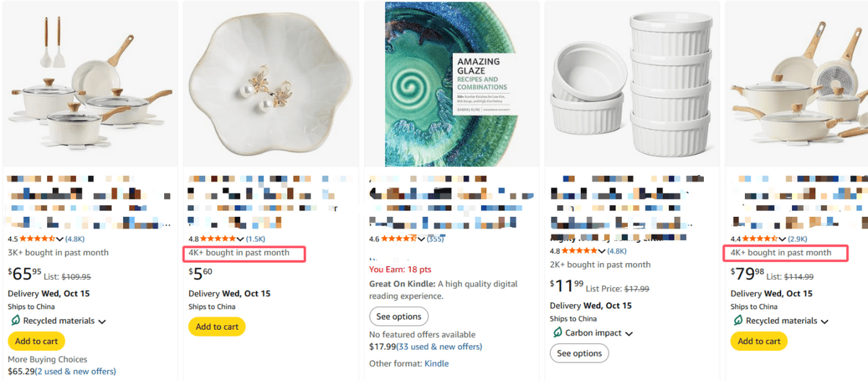Viewport: 868px width, 381px height.
Task: Add the $79.98 cookware set to cart
Action: 759,341
